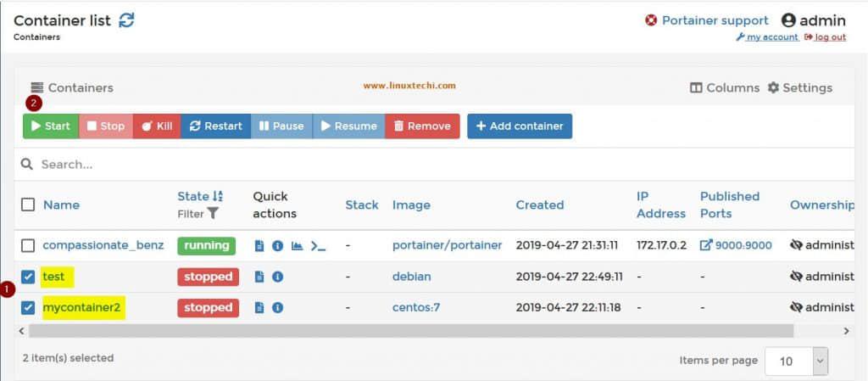Open the table Settings menu
The width and height of the screenshot is (868, 381).
pyautogui.click(x=799, y=87)
